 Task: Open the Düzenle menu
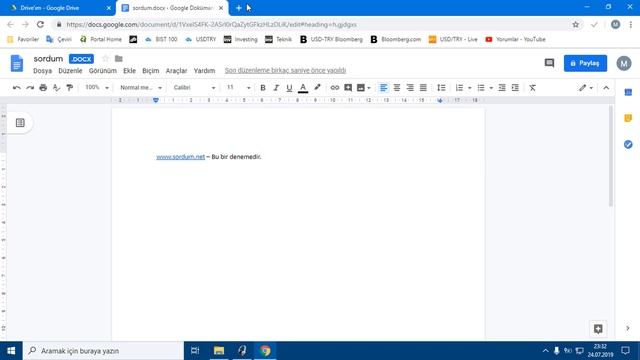pyautogui.click(x=70, y=71)
